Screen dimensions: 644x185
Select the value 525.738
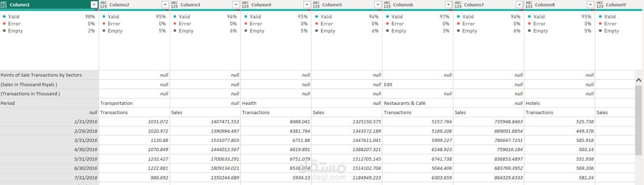[x=559, y=121]
